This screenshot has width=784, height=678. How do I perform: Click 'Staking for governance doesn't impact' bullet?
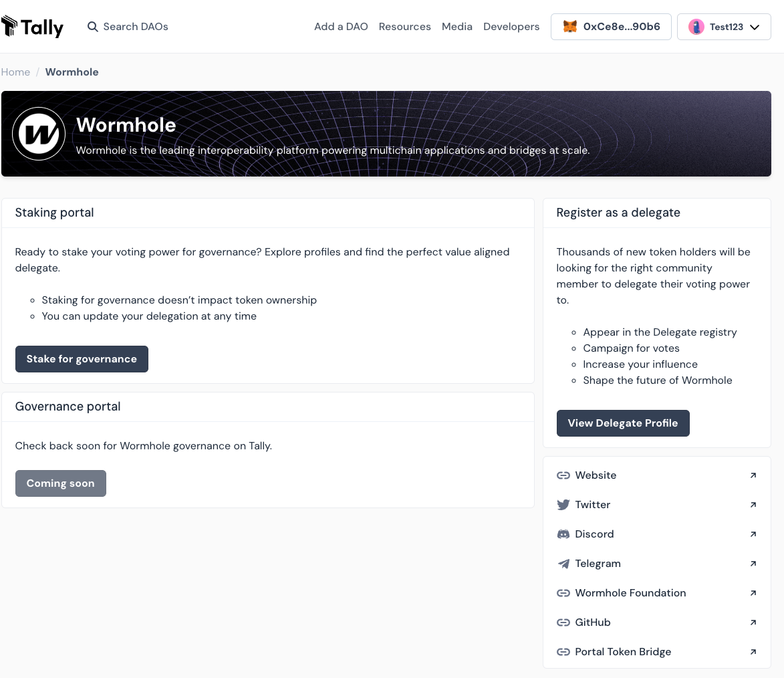pyautogui.click(x=179, y=300)
